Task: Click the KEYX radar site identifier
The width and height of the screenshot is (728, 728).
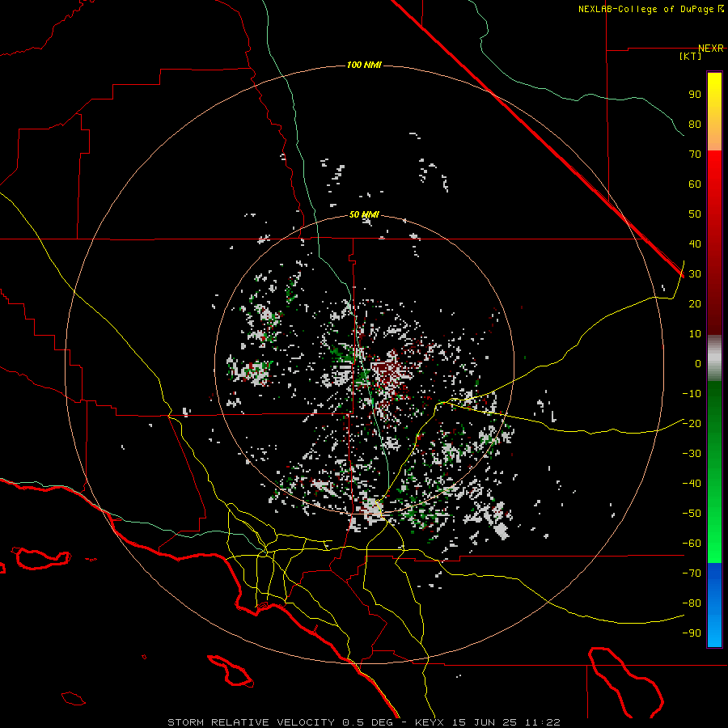Action: coord(430,722)
